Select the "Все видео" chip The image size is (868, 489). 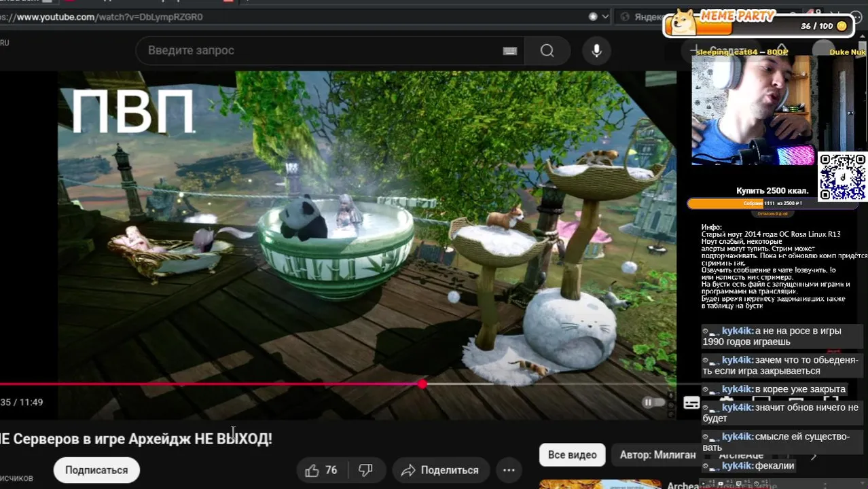click(x=573, y=455)
